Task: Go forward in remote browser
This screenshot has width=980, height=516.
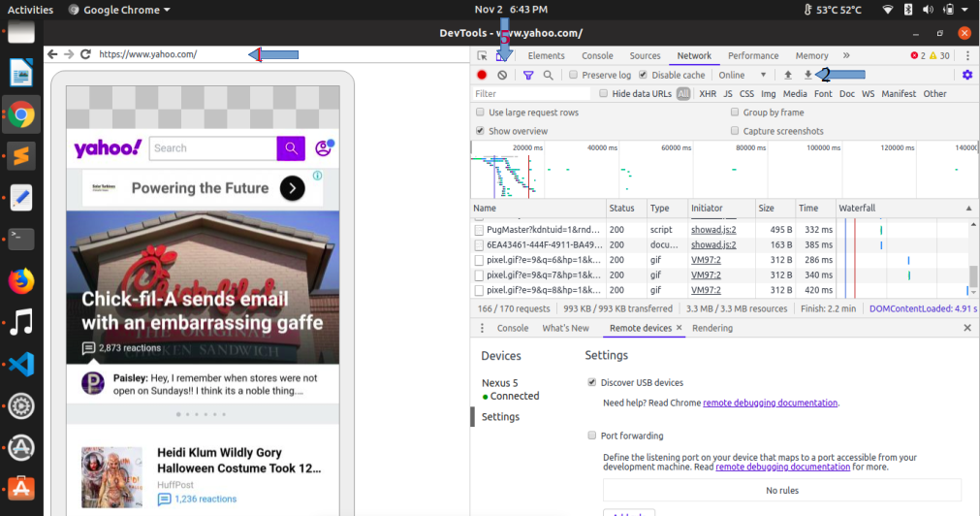Action: point(69,54)
